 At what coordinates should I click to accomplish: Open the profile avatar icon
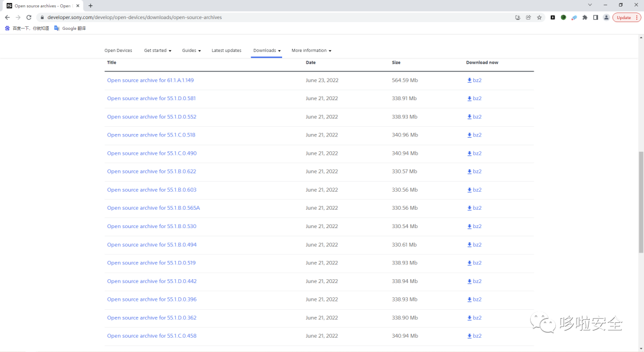pos(606,17)
